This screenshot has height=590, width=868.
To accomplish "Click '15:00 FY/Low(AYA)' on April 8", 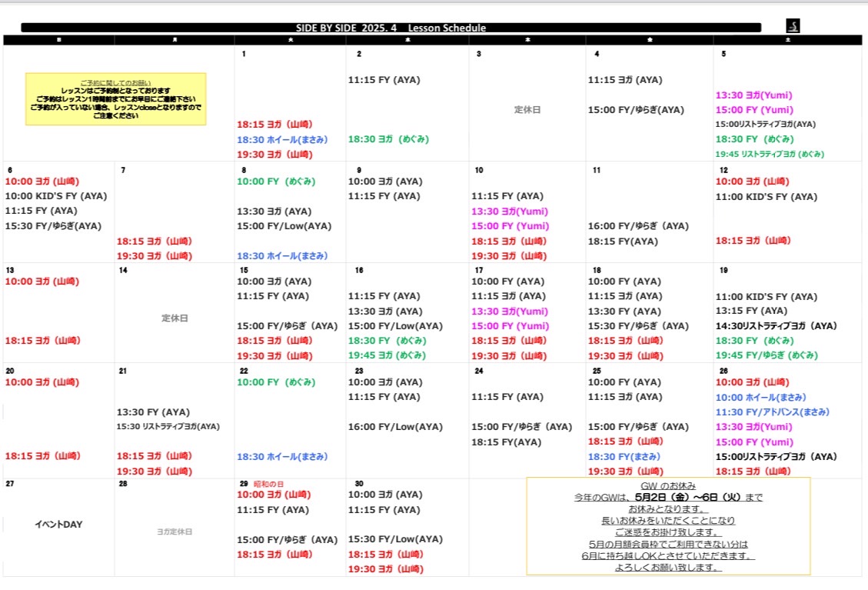I will coord(284,226).
